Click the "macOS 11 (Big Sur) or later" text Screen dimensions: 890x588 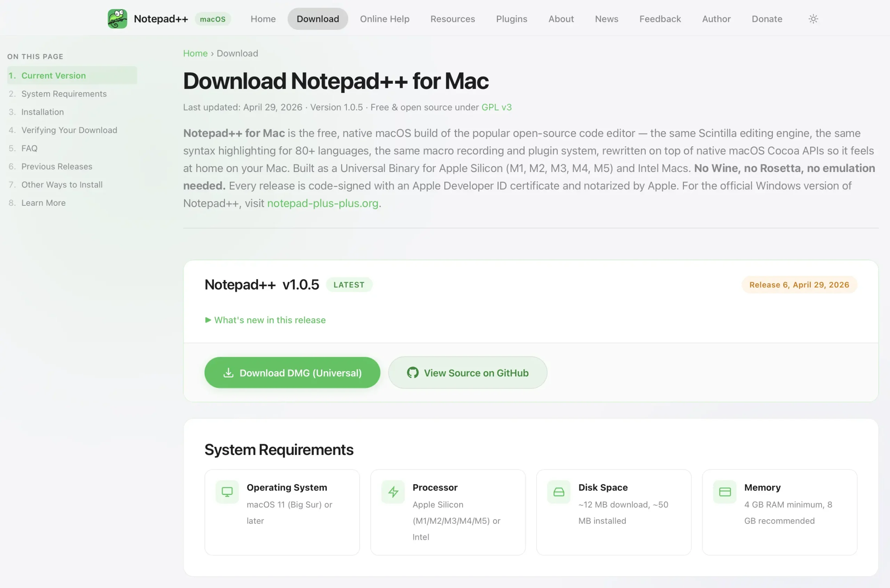pyautogui.click(x=289, y=513)
